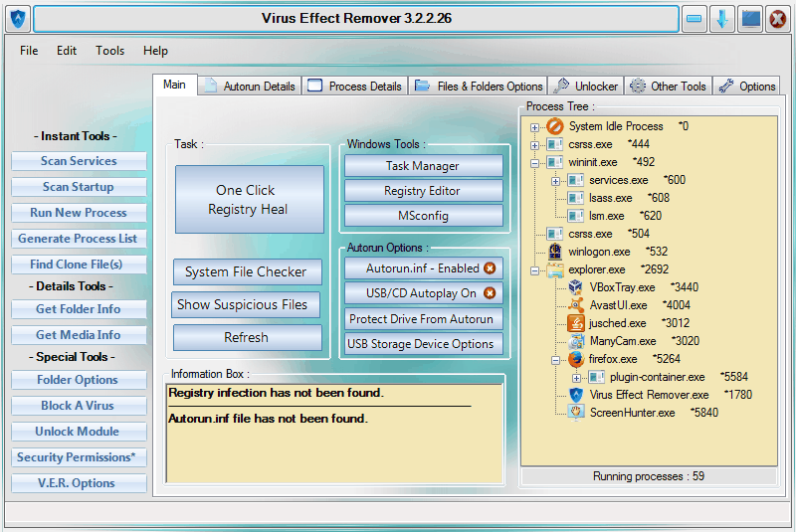Click the firefox.exe browser icon
The image size is (796, 532).
click(x=576, y=359)
